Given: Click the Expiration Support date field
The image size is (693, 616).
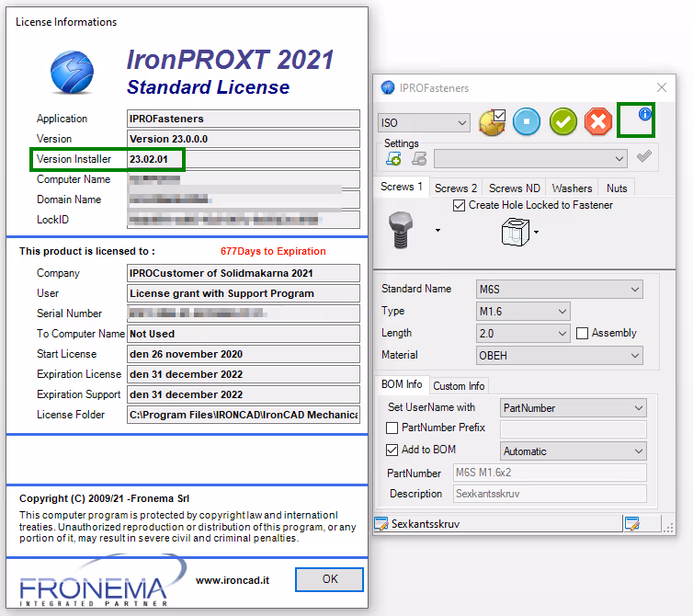Looking at the screenshot, I should pos(243,394).
